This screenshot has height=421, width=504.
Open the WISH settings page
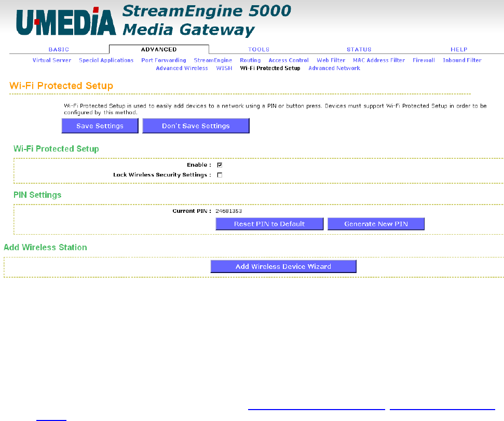[x=224, y=68]
